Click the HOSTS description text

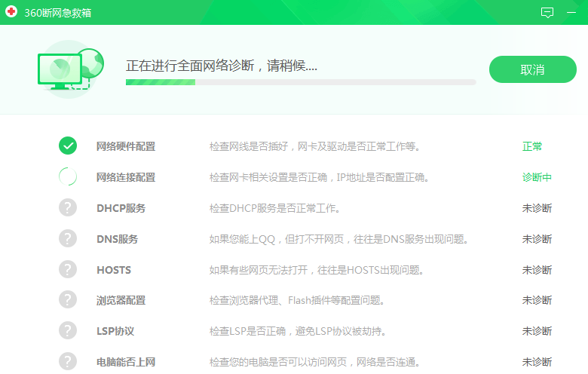pyautogui.click(x=316, y=270)
